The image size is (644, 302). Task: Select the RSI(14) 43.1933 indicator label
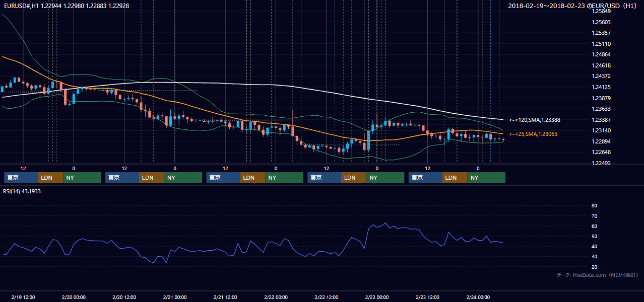(x=22, y=191)
